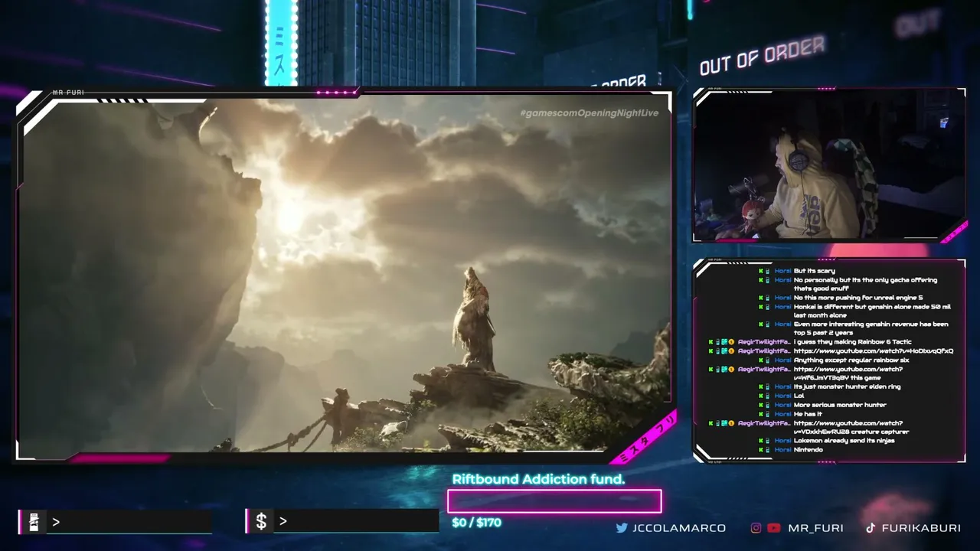
Task: Click the Twitter bird icon beside JCCOLAMARCO
Action: pos(622,528)
